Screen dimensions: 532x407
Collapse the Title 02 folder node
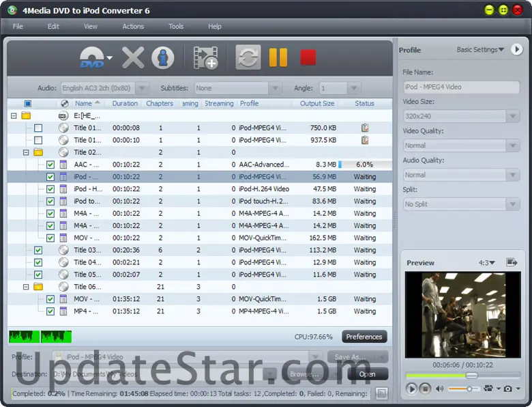(26, 152)
